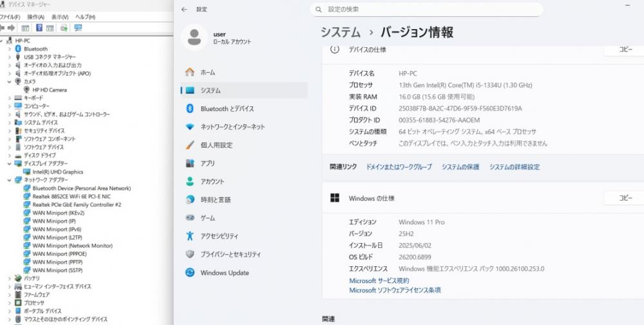Viewport: 644px width, 325px height.
Task: Collapse the ネットワーク アダプター node
Action: click(x=10, y=180)
